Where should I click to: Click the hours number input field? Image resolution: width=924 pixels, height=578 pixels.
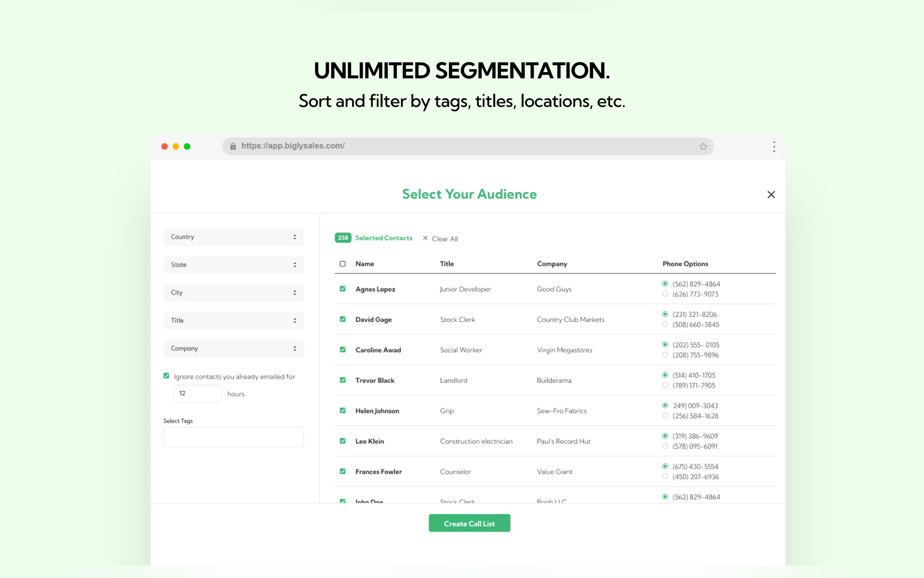click(198, 393)
